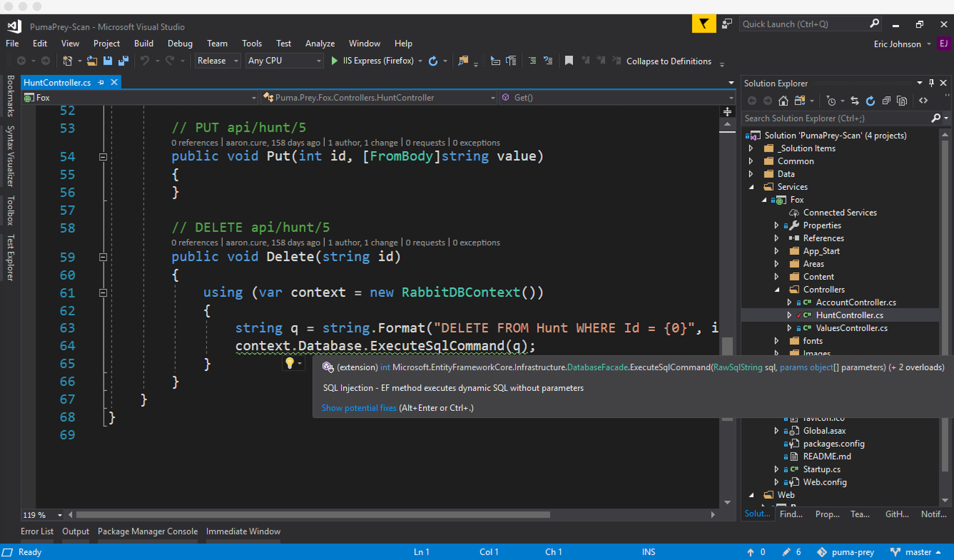Click Collapse to Definitions button
This screenshot has height=560, width=954.
(669, 61)
